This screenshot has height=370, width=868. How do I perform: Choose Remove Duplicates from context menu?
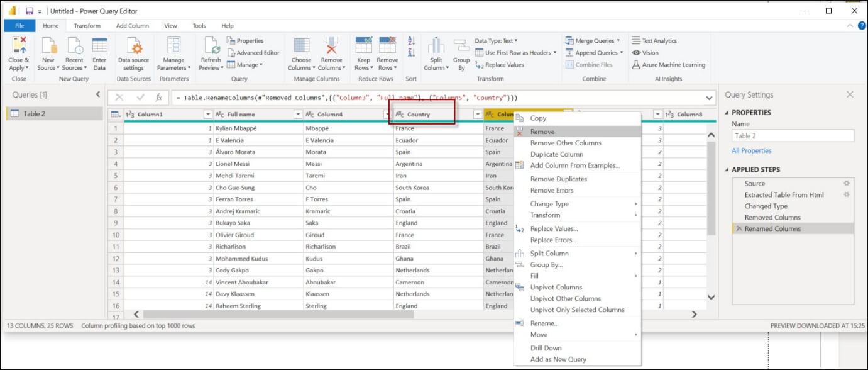558,179
